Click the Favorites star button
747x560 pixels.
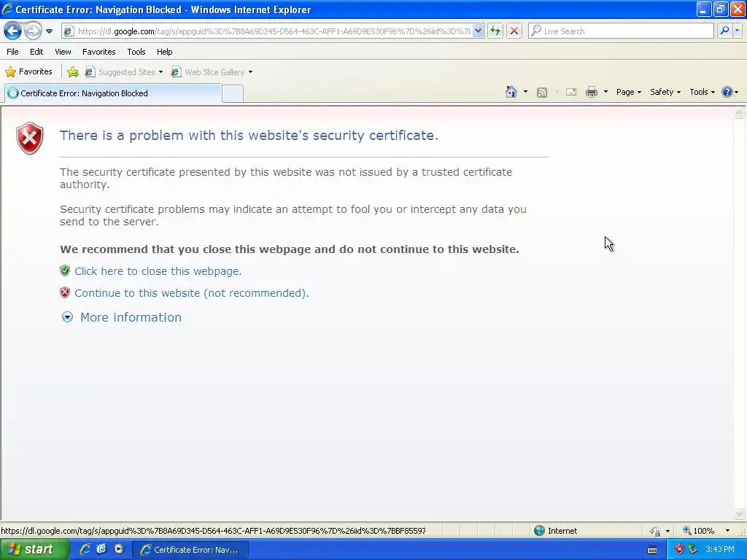[x=28, y=72]
